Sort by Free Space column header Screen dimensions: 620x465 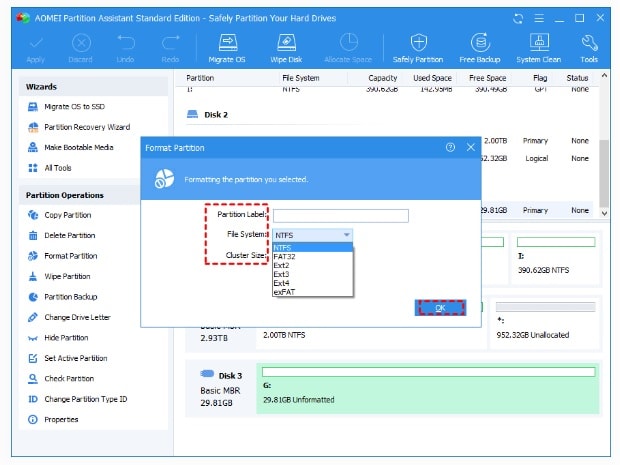pos(488,78)
